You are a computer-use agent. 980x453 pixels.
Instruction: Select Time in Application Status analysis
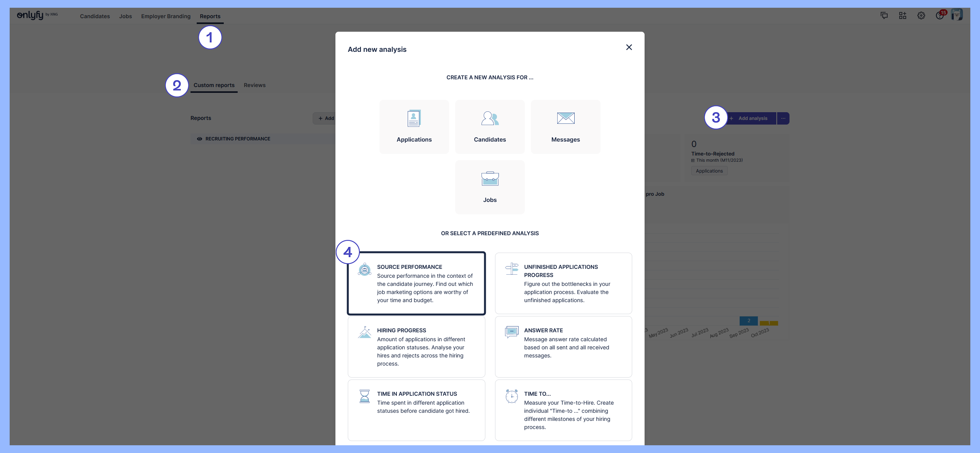click(x=416, y=410)
